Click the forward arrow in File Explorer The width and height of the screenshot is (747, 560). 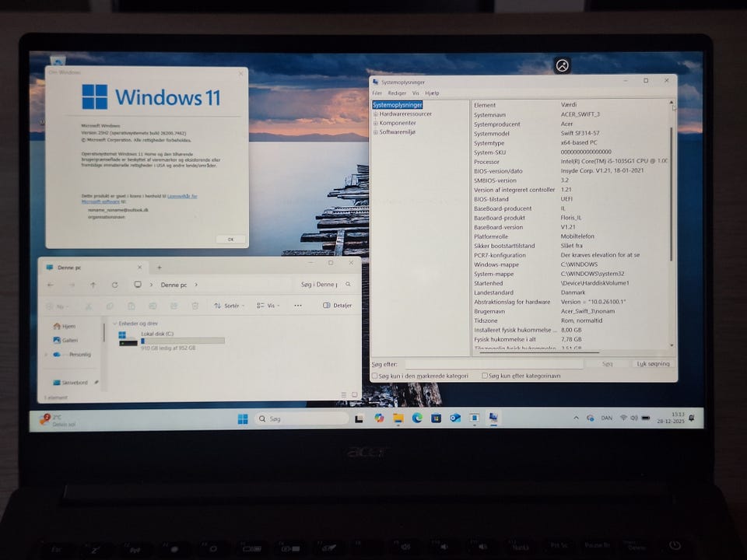(72, 285)
